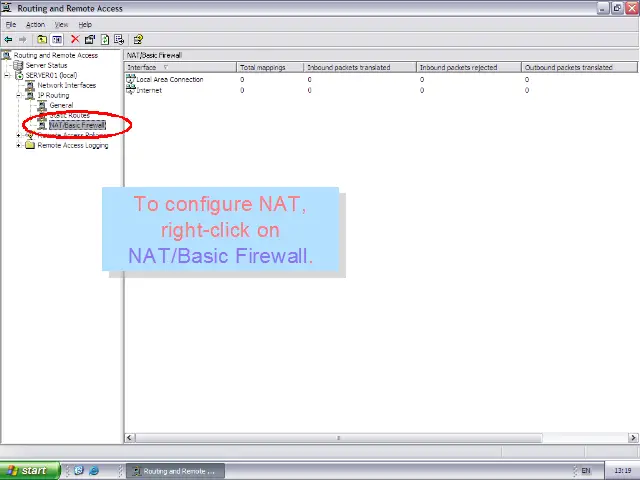Click the Help toolbar icon

coord(138,40)
